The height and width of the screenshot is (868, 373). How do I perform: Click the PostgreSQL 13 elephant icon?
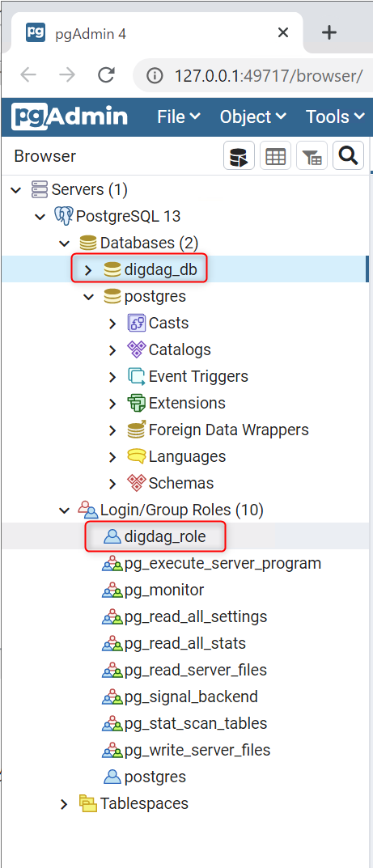64,217
